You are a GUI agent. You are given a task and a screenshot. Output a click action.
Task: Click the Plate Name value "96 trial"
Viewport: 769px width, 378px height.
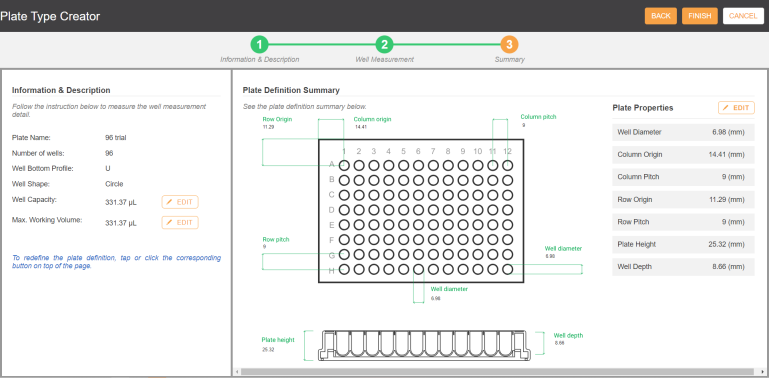(116, 138)
